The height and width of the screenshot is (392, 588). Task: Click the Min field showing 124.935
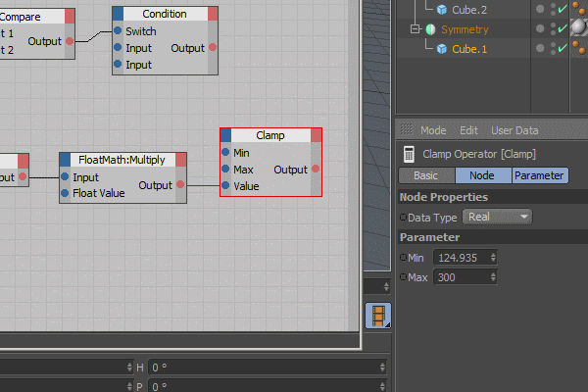[465, 258]
